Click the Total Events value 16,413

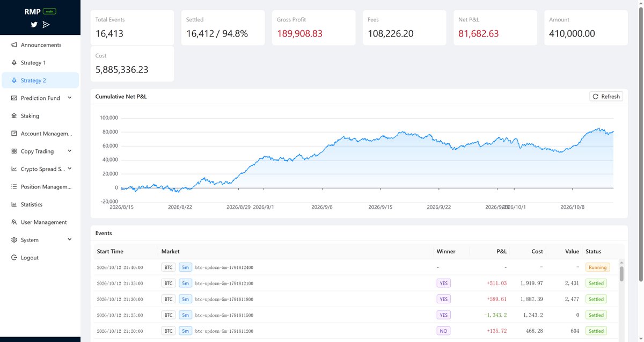[109, 34]
